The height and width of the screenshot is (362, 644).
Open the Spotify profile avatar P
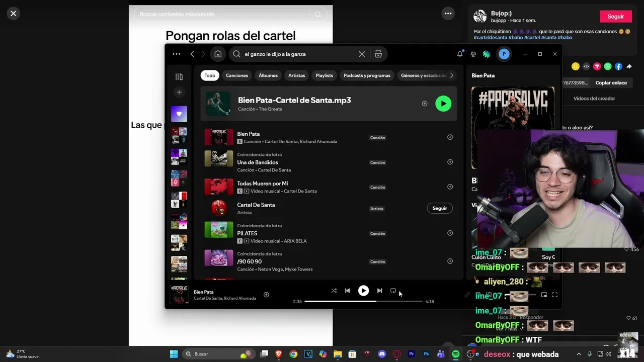[504, 54]
